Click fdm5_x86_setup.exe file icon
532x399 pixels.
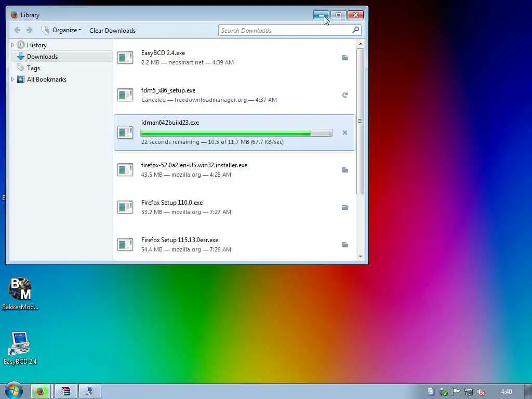coord(125,95)
